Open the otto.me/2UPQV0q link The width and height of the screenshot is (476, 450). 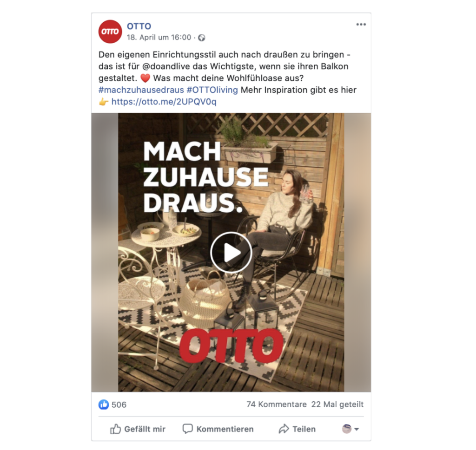click(164, 102)
